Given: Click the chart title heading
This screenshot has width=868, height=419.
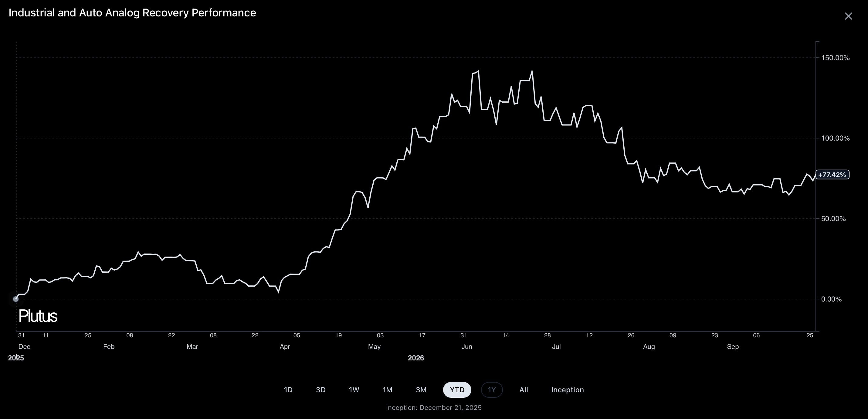Looking at the screenshot, I should coord(132,13).
